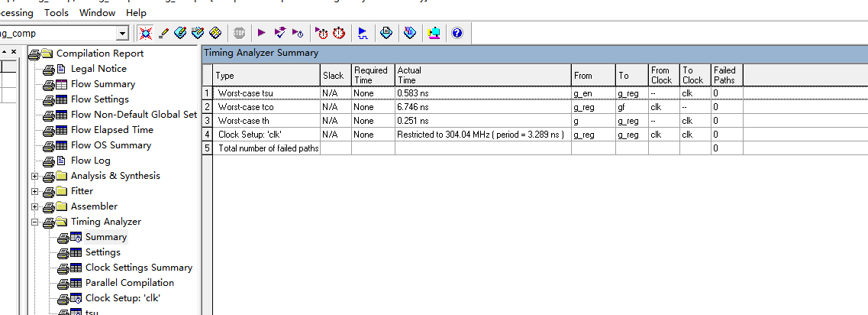Select row header number 4
Image resolution: width=868 pixels, height=315 pixels.
(x=207, y=135)
